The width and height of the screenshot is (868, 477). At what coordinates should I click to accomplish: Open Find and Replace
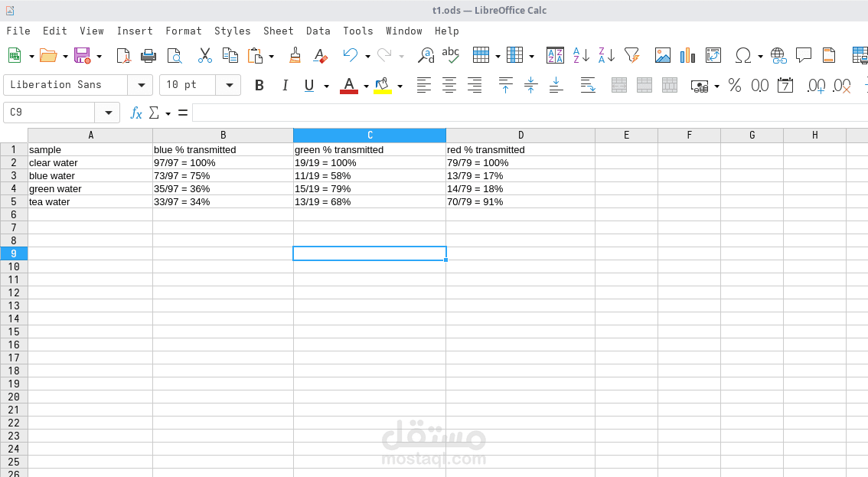(426, 55)
